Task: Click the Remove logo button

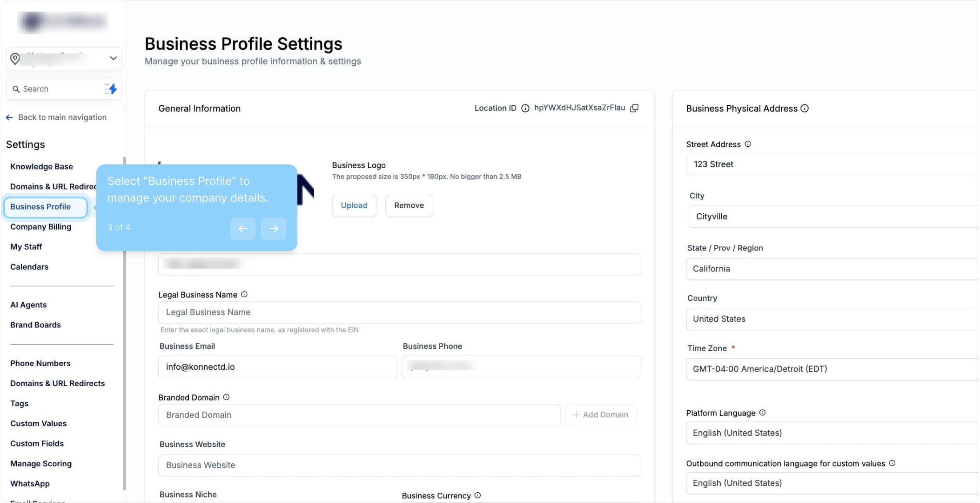Action: click(x=409, y=205)
